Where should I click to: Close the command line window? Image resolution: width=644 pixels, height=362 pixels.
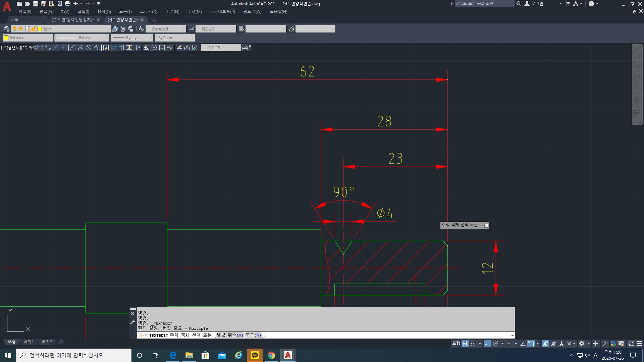[x=132, y=314]
